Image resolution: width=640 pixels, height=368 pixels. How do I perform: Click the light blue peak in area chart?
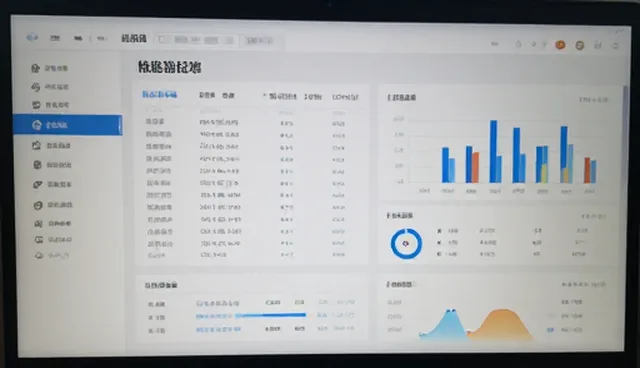[x=449, y=324]
